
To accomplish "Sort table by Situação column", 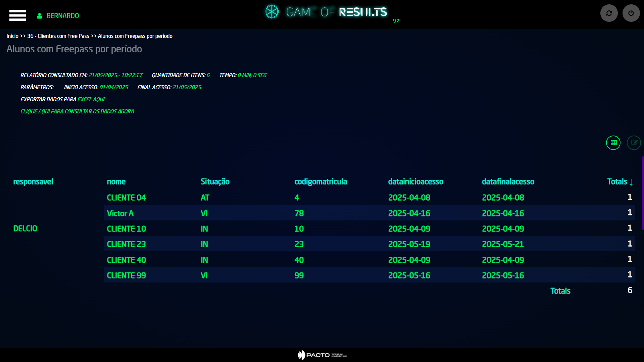I will point(215,182).
